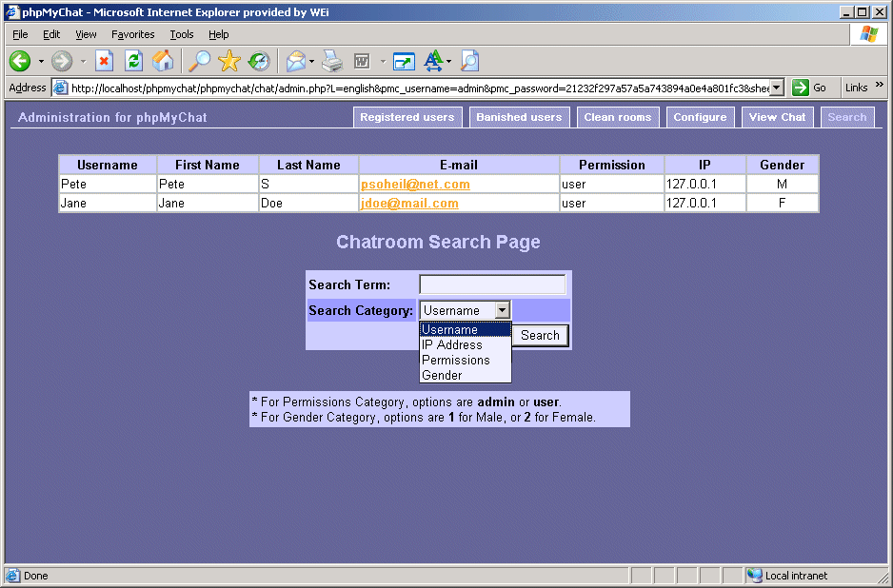
Task: Click in the browser address URL field
Action: pyautogui.click(x=420, y=88)
